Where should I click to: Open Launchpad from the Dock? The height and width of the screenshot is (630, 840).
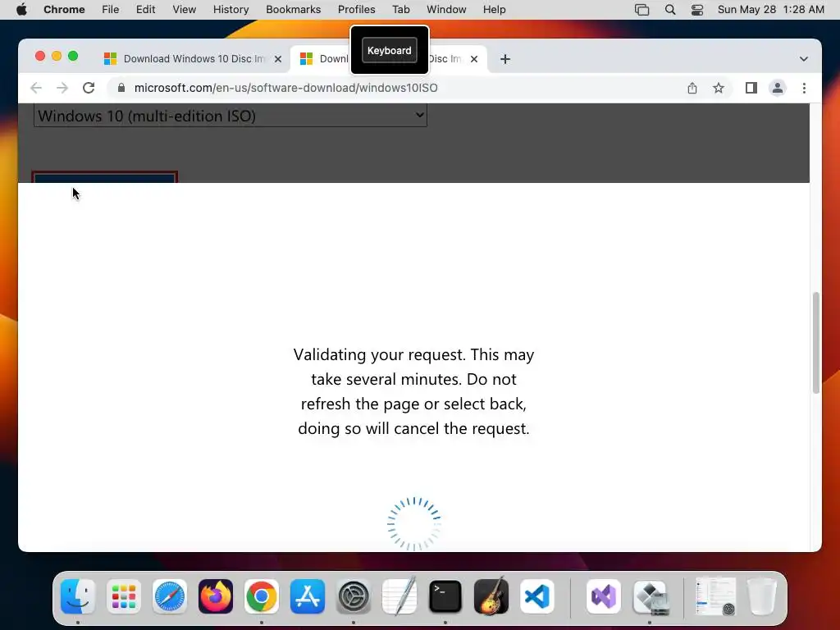point(124,596)
